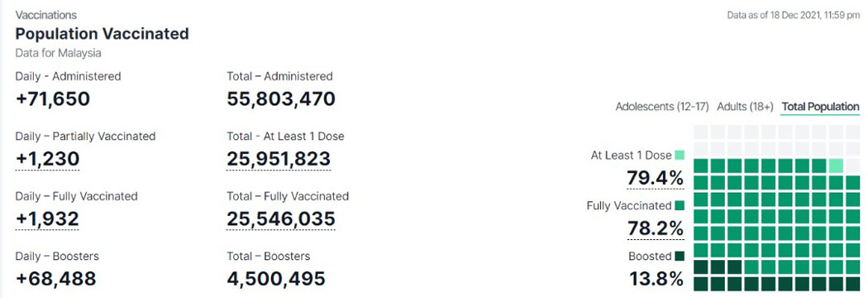Click the At Least 1 Dose legend swatch
This screenshot has width=868, height=298.
point(680,155)
